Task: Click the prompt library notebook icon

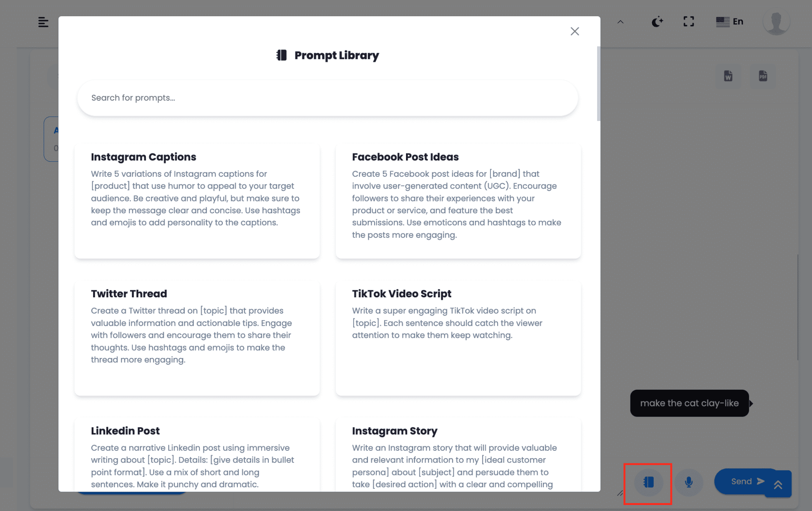Action: pyautogui.click(x=648, y=482)
